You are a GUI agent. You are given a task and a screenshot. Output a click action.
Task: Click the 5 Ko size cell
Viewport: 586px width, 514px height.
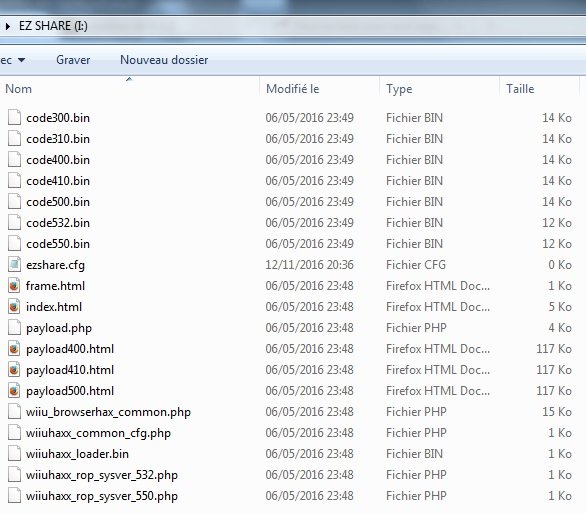point(560,307)
